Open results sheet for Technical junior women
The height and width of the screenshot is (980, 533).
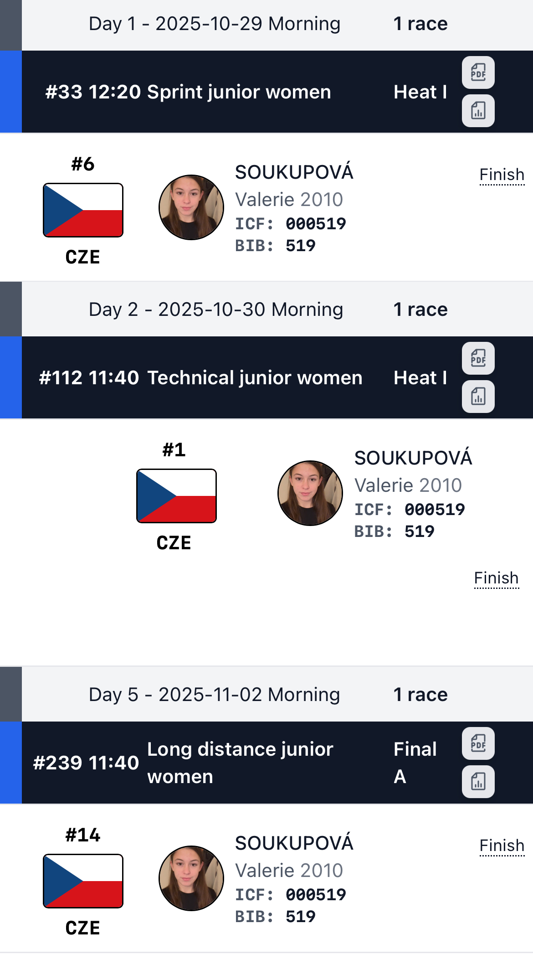click(478, 397)
